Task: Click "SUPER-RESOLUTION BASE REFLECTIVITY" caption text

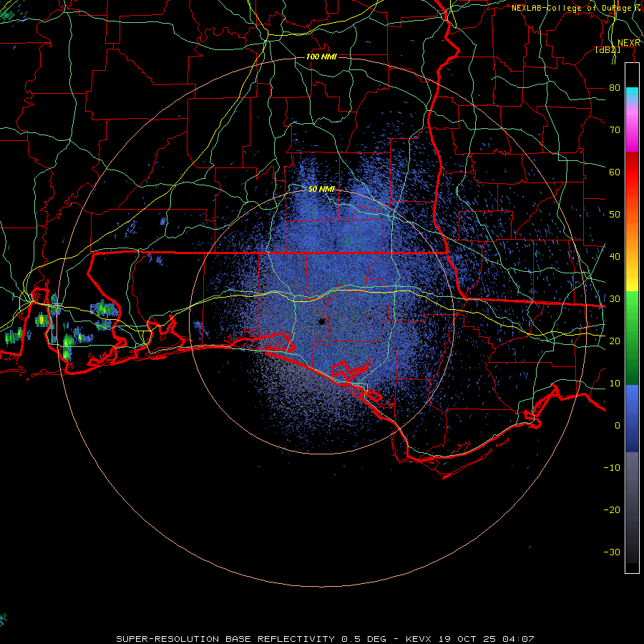Action: pyautogui.click(x=225, y=639)
